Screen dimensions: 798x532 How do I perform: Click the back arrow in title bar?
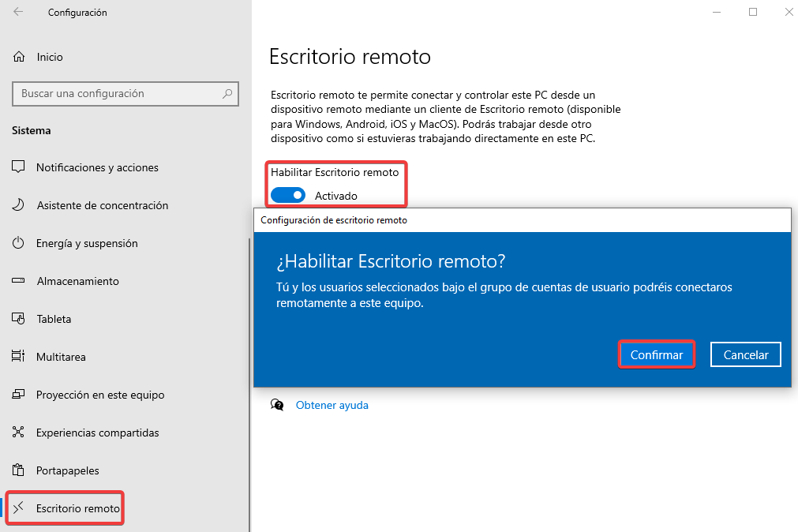pos(18,13)
